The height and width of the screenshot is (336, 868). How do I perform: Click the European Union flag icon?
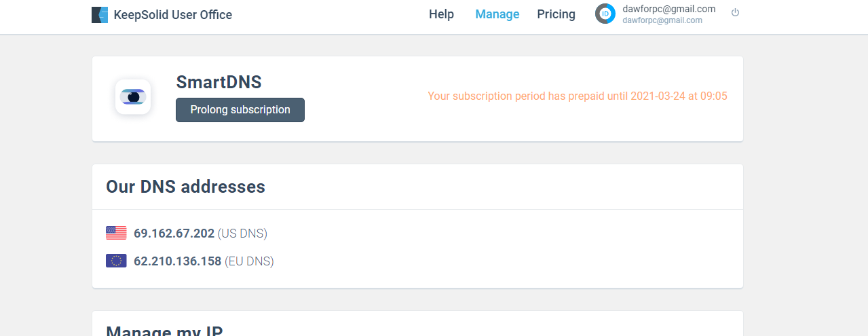pyautogui.click(x=116, y=261)
